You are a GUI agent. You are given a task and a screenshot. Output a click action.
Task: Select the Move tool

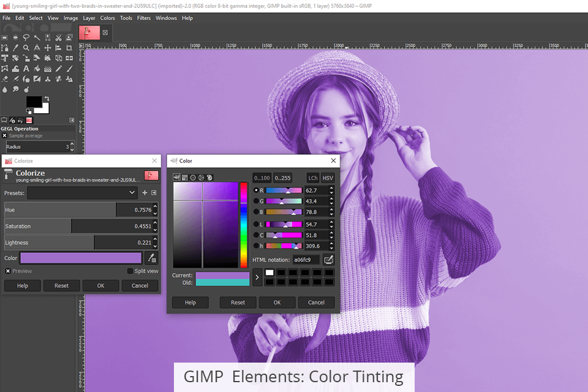pos(48,48)
